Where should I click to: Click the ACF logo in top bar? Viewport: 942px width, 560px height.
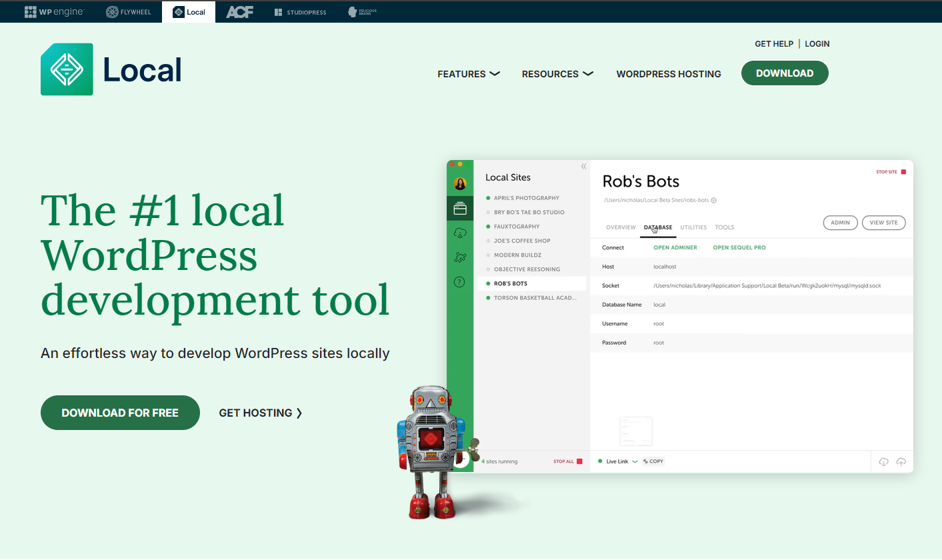pos(239,12)
